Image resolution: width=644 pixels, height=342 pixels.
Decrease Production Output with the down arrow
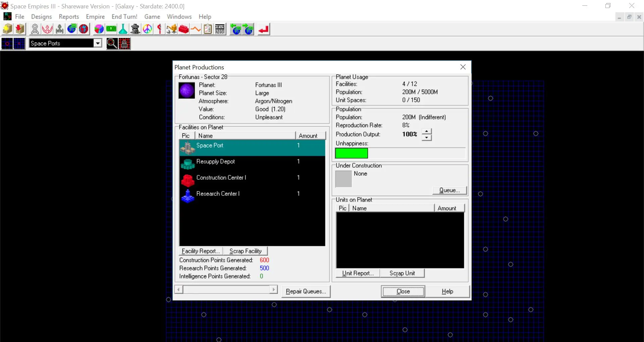coord(426,137)
